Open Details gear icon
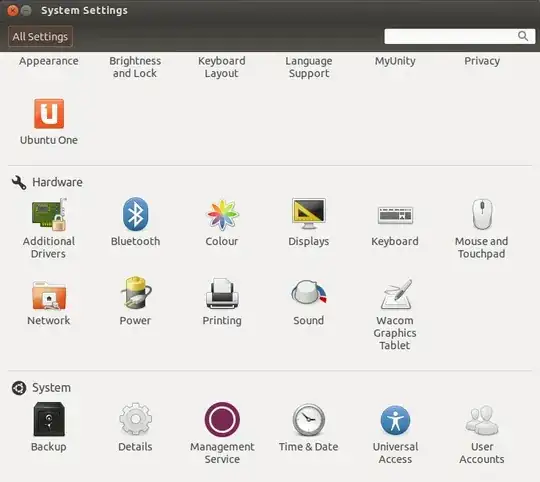This screenshot has height=482, width=540. pyautogui.click(x=135, y=419)
